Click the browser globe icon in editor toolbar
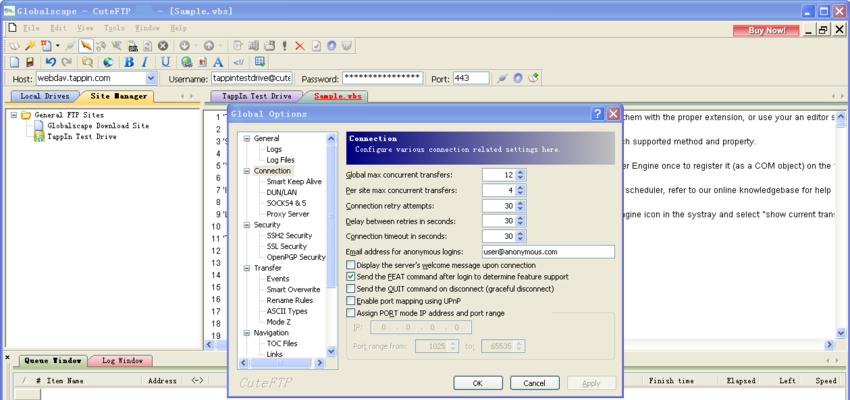 107,62
